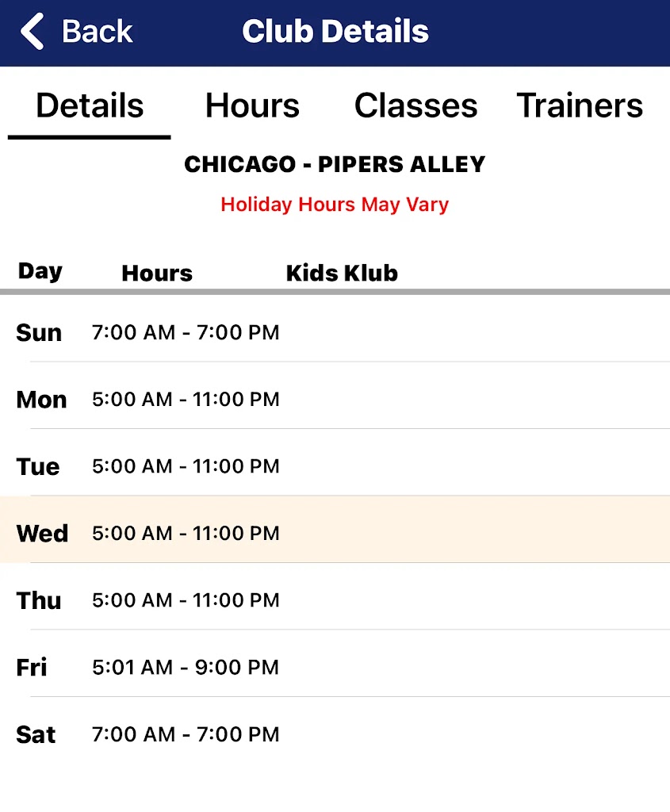The image size is (670, 812).
Task: Select the Thursday hours row
Action: [335, 600]
